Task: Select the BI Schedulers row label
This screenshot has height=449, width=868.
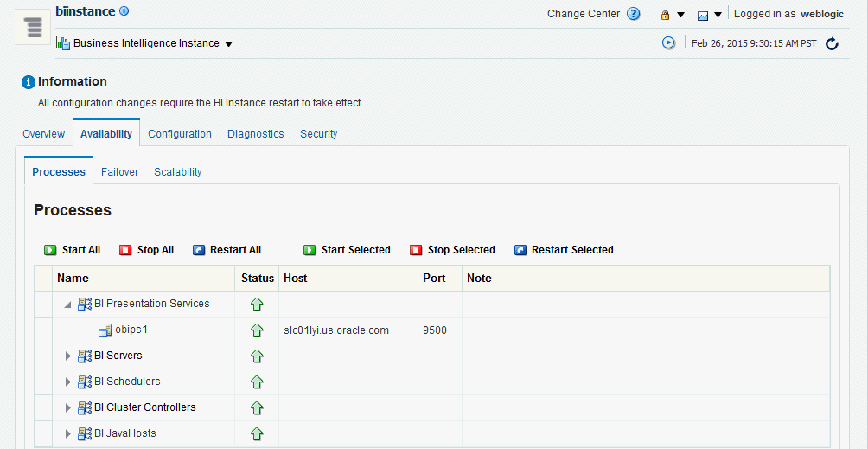Action: click(x=127, y=382)
